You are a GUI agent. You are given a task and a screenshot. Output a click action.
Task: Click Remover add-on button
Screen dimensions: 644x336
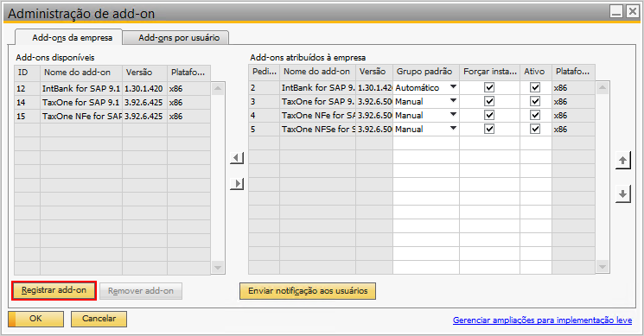(141, 291)
